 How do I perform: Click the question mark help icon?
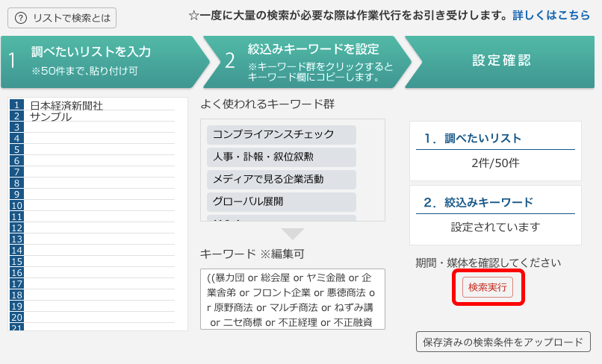21,17
